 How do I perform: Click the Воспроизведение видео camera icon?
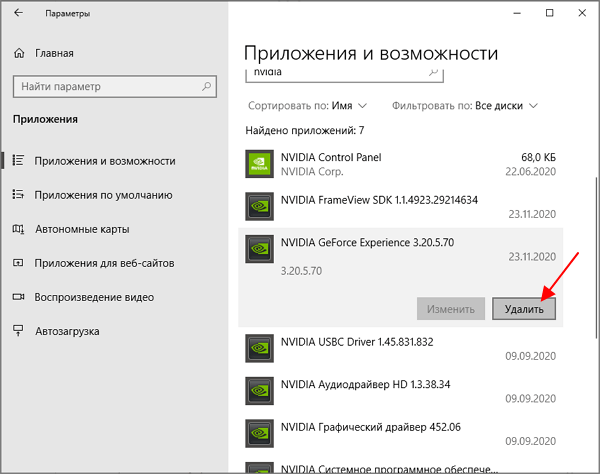pyautogui.click(x=18, y=297)
